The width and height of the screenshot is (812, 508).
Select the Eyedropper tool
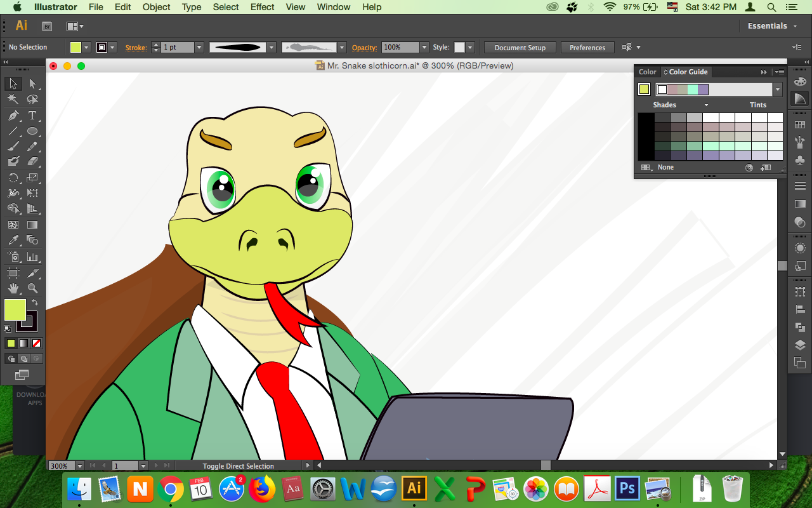click(13, 240)
